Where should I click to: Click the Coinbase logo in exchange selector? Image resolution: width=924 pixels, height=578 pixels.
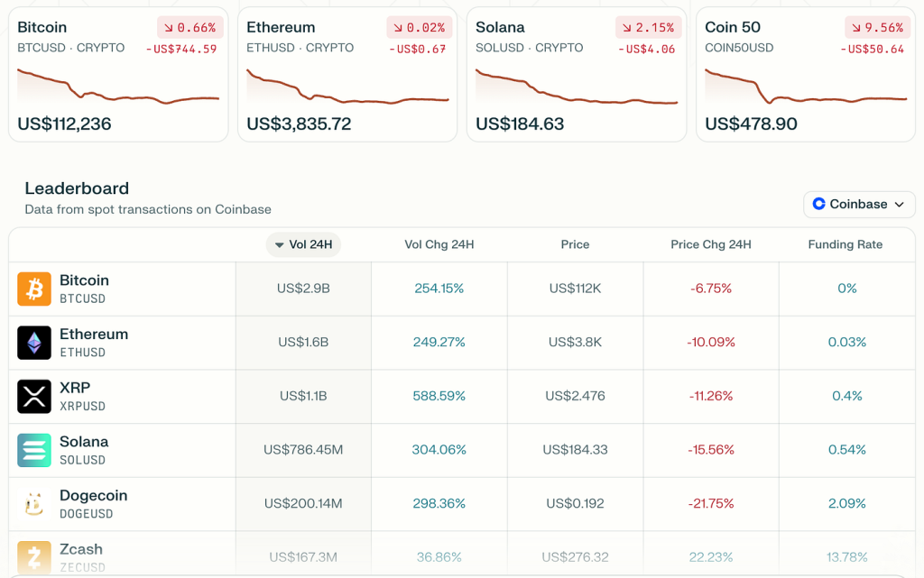pos(818,205)
